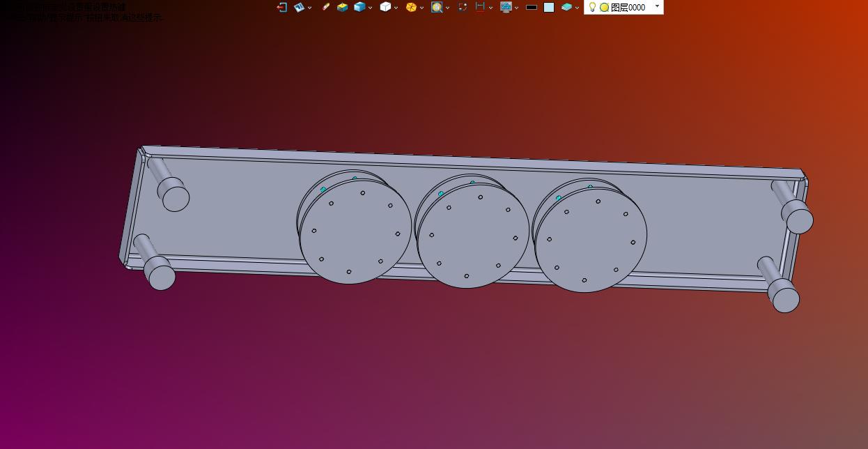Expand the dimension tool dropdown arrow
Image resolution: width=868 pixels, height=449 pixels.
click(x=490, y=8)
